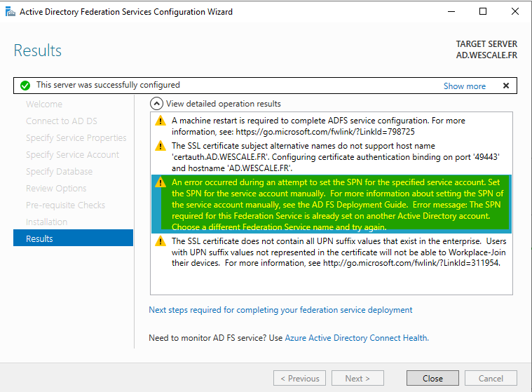Select the Specify Service Account step
The width and height of the screenshot is (532, 392).
pos(73,155)
